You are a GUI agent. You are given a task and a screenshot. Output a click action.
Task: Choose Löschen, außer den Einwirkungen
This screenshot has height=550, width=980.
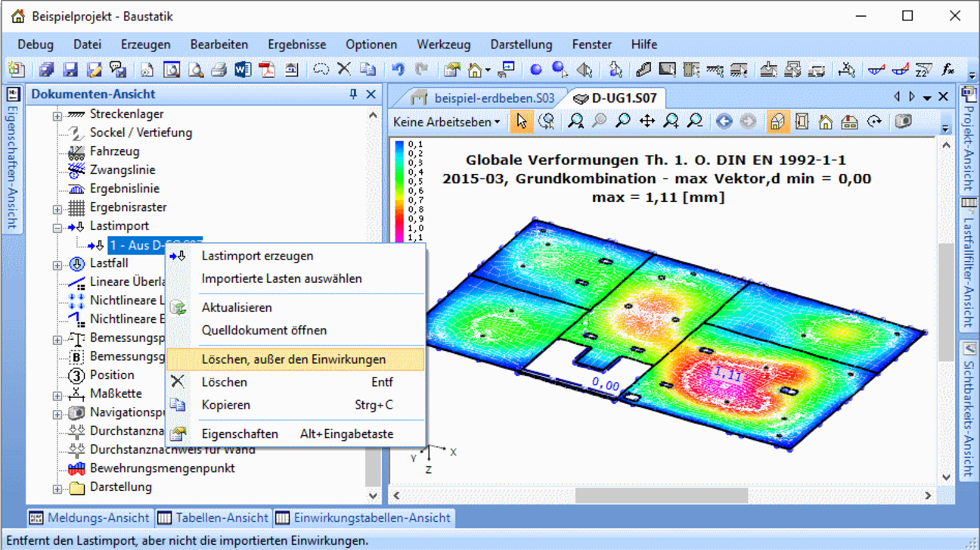293,359
